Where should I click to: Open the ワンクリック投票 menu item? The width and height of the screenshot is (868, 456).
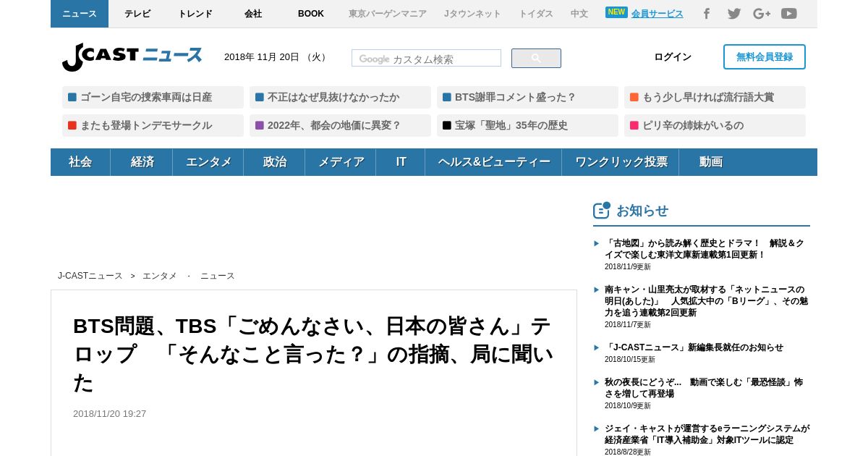click(621, 162)
